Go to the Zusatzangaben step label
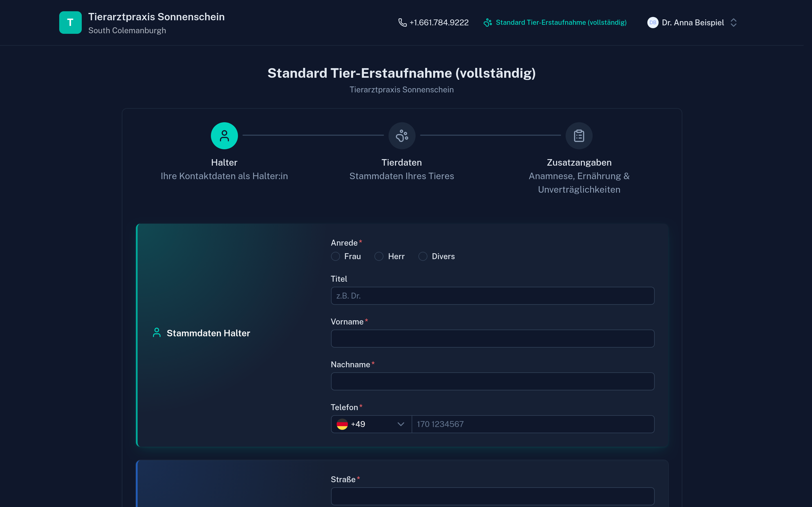The image size is (812, 507). click(579, 162)
